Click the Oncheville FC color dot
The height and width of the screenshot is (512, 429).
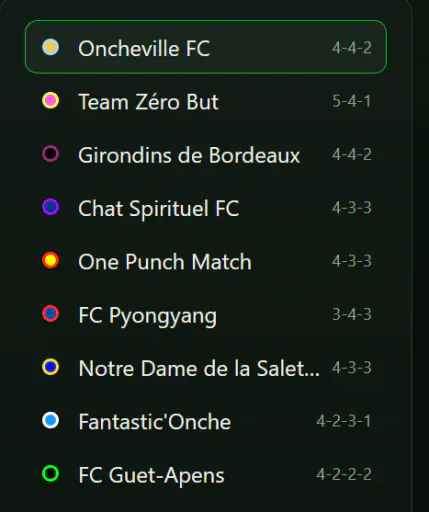[x=50, y=47]
